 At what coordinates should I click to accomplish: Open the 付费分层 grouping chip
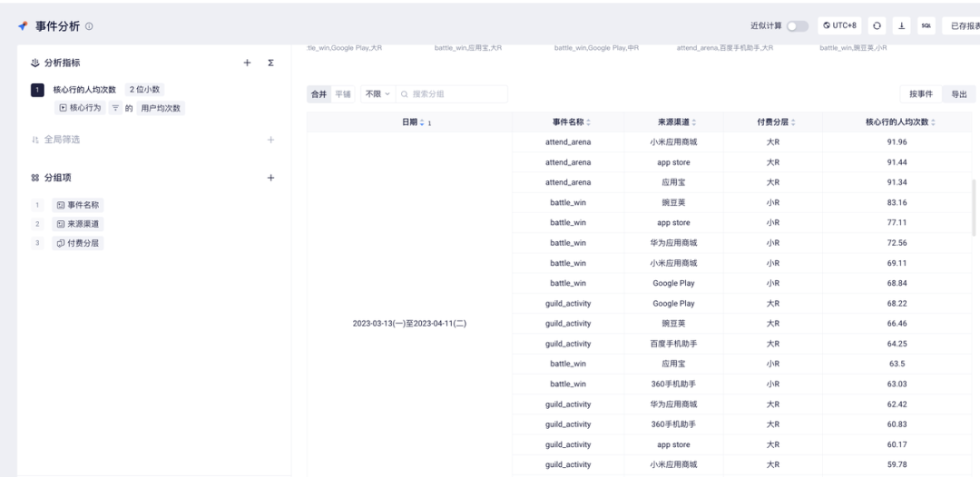coord(78,243)
